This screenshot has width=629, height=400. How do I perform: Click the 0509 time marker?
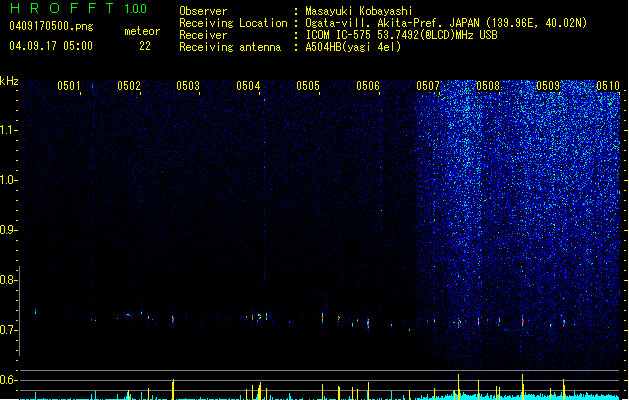coord(548,86)
